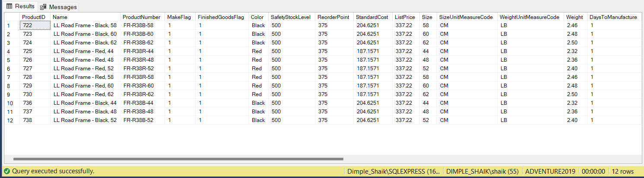Select row number 12 header
Screen dimensions: 644x178
(10, 120)
